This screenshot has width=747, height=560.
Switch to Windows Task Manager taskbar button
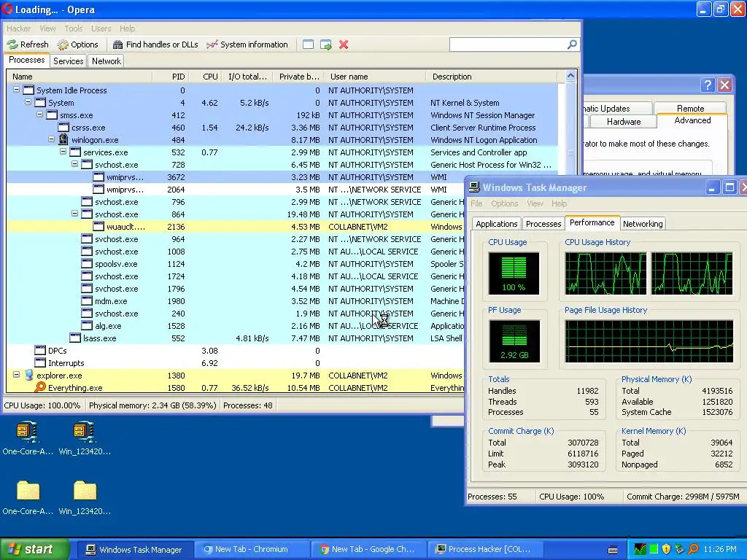coord(134,550)
